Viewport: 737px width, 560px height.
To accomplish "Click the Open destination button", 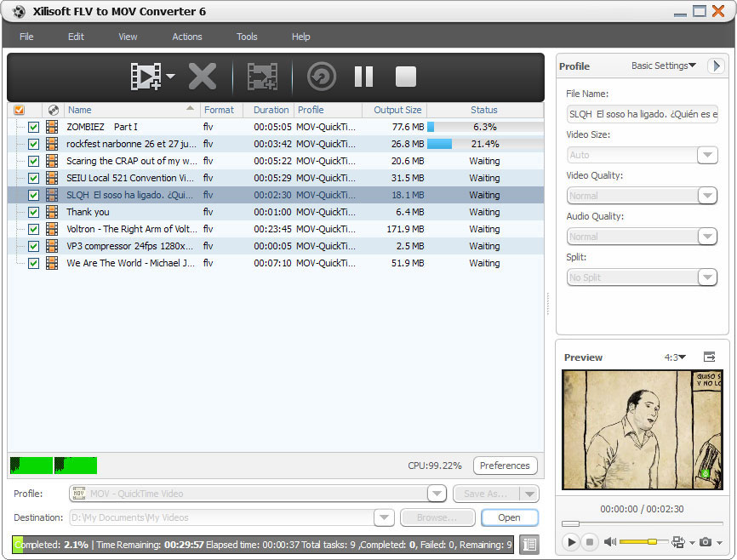I will [509, 517].
